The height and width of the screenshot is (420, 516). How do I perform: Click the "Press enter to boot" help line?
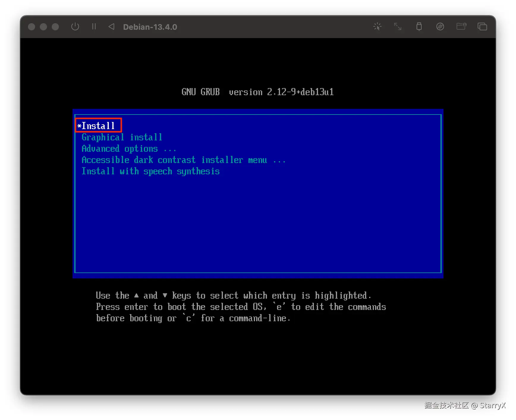[x=241, y=307]
